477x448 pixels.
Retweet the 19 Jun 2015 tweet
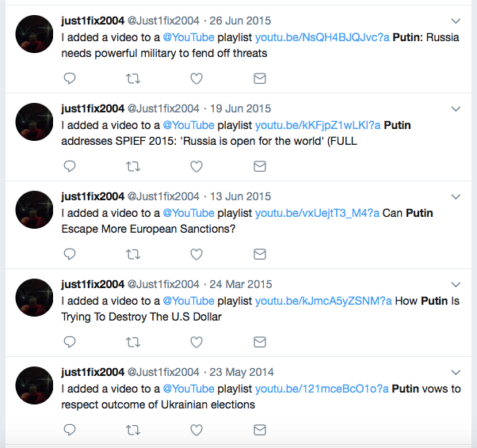coord(133,166)
